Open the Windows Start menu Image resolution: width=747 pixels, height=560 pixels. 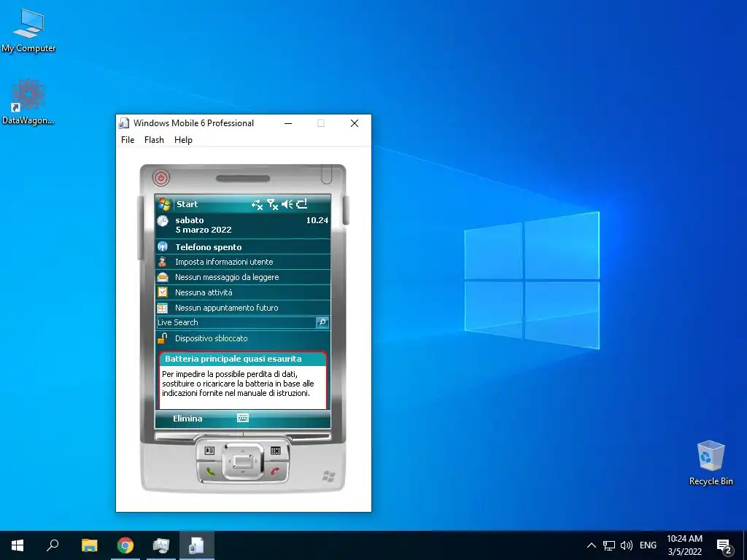[18, 545]
